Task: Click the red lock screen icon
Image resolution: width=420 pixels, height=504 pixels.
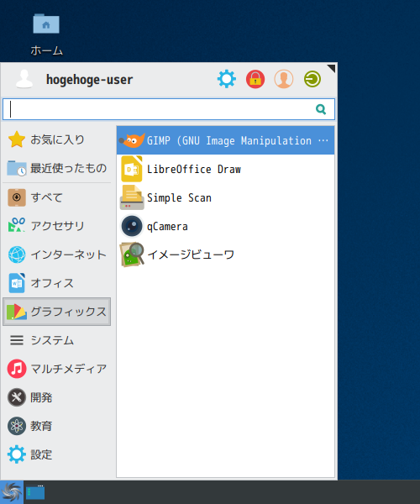Action: pos(255,79)
